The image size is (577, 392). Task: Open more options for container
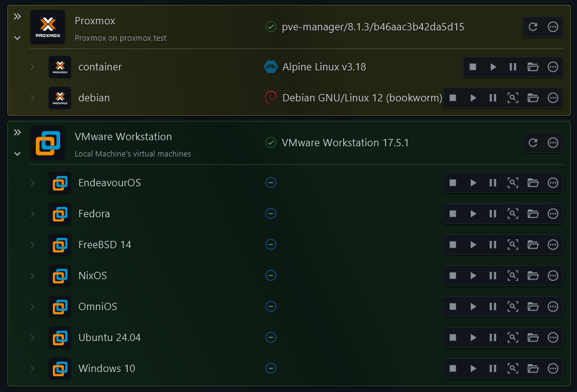click(553, 67)
